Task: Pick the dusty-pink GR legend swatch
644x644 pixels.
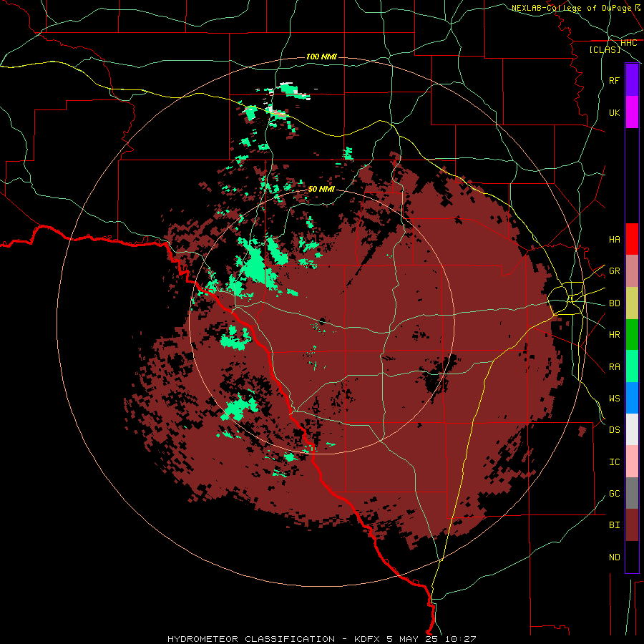Action: tap(632, 271)
